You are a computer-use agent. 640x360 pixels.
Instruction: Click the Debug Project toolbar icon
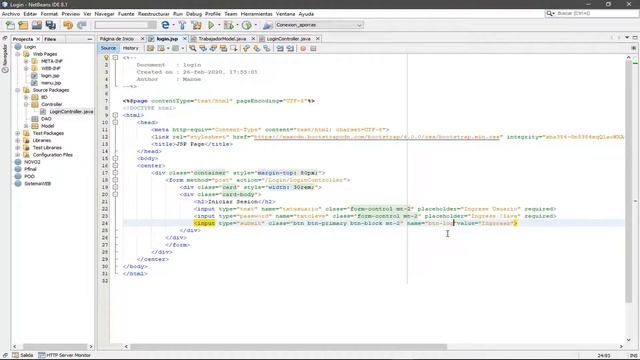click(229, 25)
